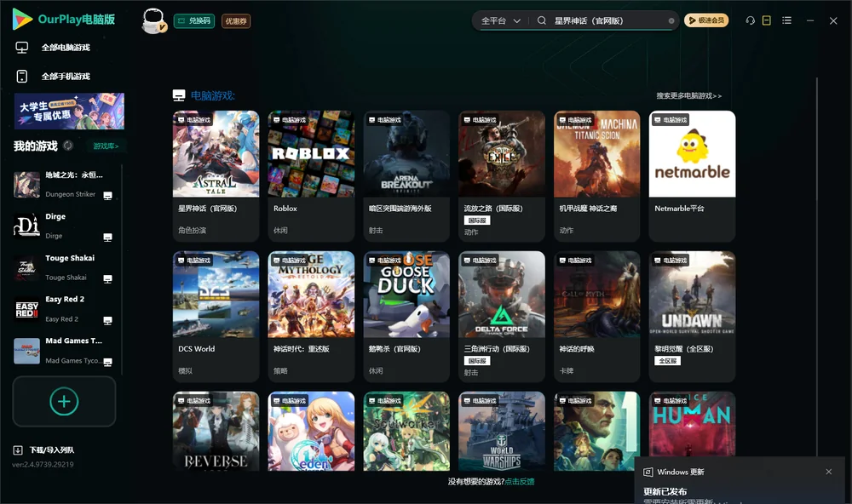
Task: Click the yellow mini-mode icon
Action: click(767, 20)
